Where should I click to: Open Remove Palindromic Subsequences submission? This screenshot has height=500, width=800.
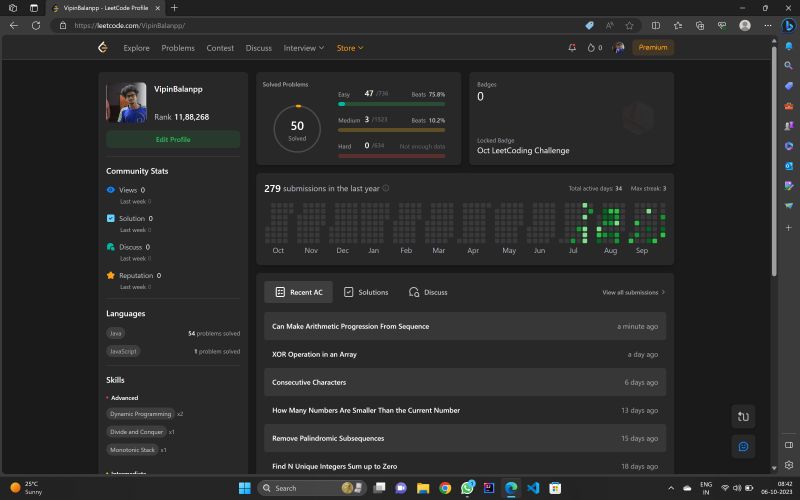tap(465, 438)
